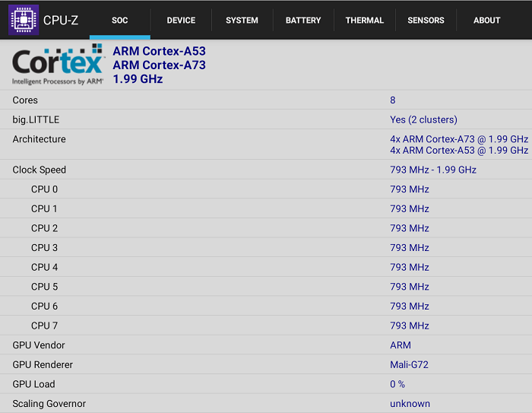Select the CPU 4 row label
The height and width of the screenshot is (413, 532).
pos(44,267)
